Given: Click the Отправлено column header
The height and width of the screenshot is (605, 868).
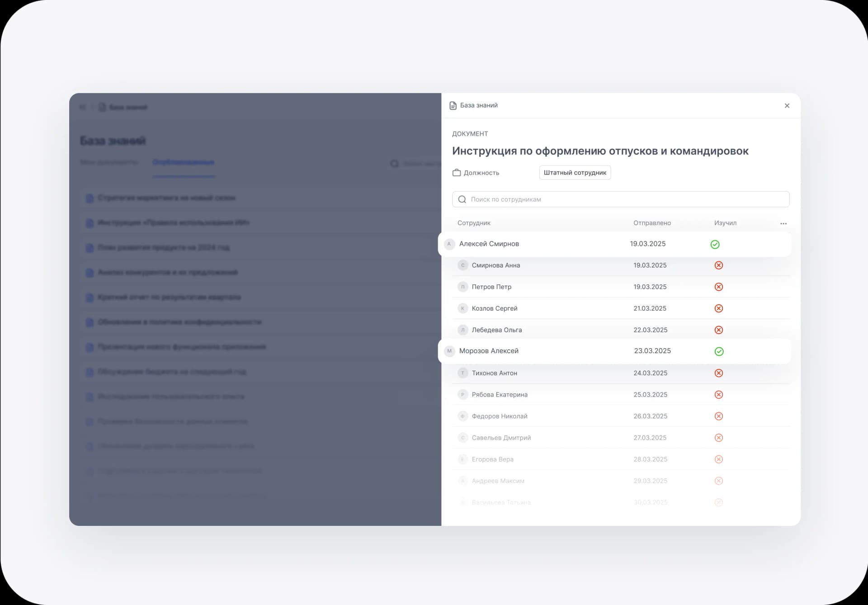Looking at the screenshot, I should point(651,223).
